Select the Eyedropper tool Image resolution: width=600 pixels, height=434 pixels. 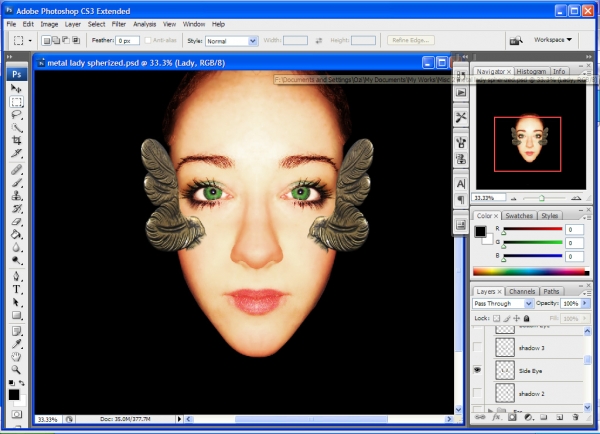[16, 344]
